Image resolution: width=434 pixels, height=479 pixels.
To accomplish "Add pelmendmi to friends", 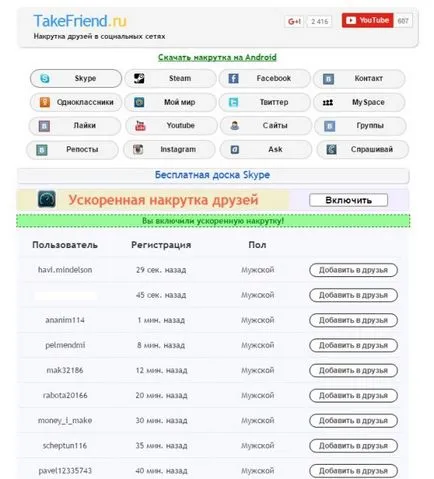I will pyautogui.click(x=353, y=345).
